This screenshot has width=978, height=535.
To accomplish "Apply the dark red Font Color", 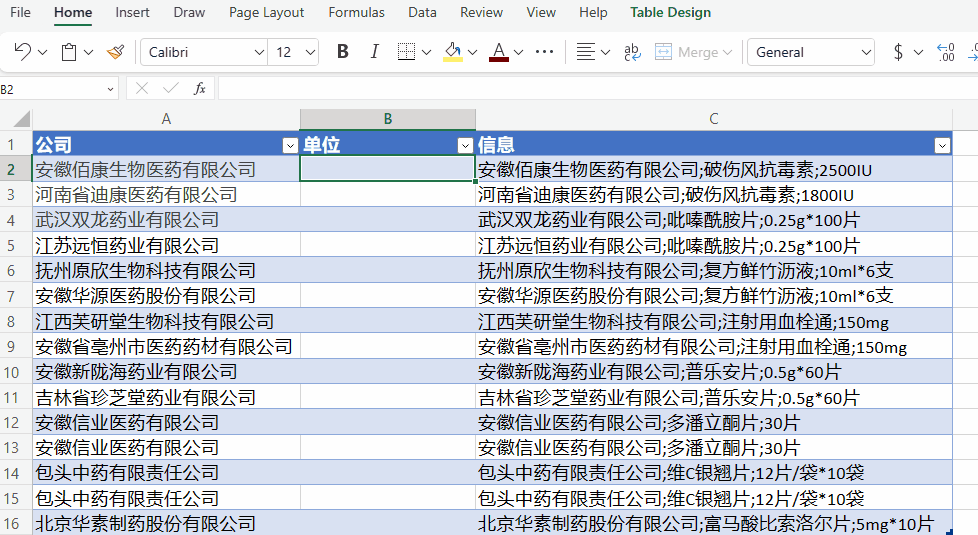I will (x=498, y=52).
